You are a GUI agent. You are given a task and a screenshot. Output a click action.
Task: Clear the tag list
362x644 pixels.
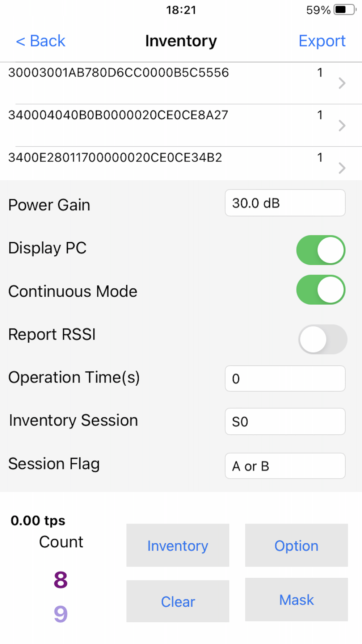178,601
